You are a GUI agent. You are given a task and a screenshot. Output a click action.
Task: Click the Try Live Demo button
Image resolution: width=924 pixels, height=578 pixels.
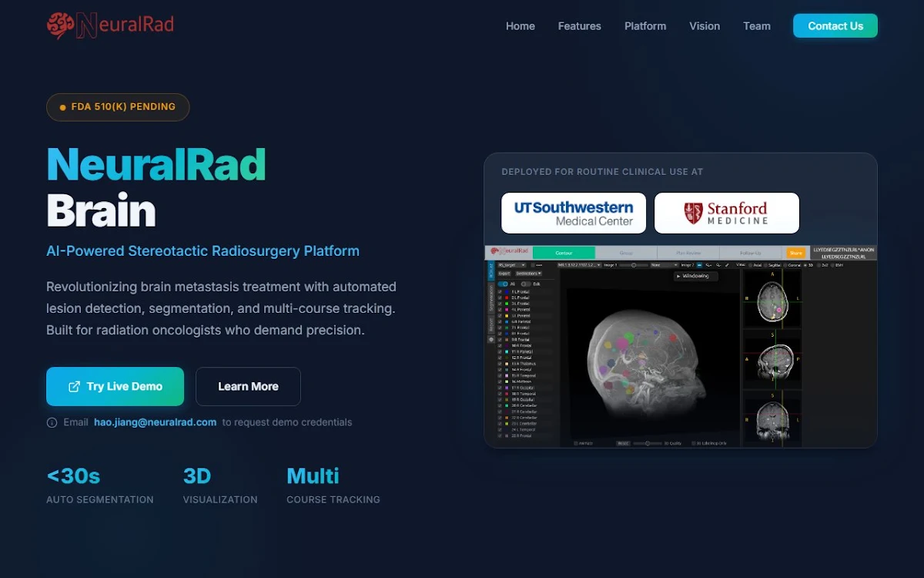point(115,387)
